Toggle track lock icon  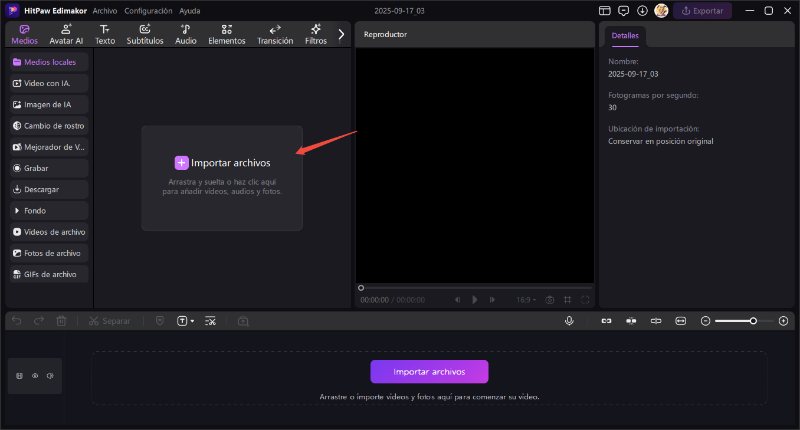(19, 376)
